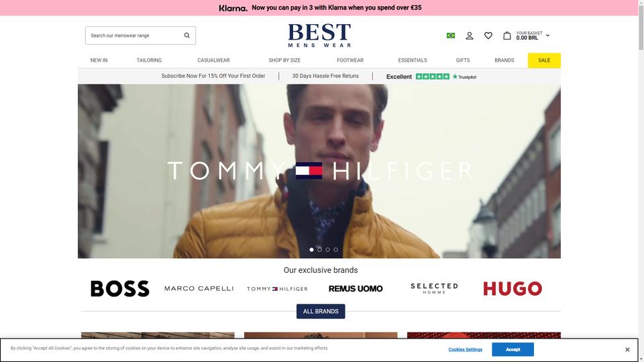Open the Footwear menu
This screenshot has width=644, height=362.
(350, 60)
